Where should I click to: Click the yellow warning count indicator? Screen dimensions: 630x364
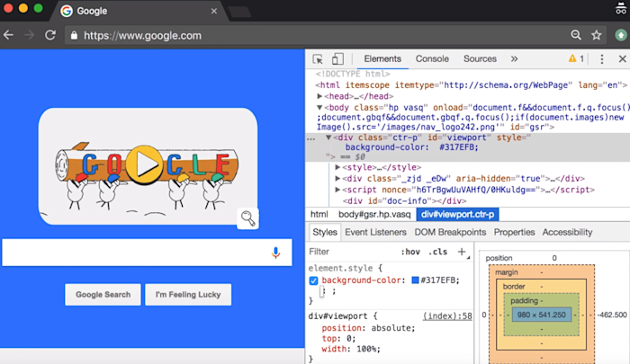tap(576, 59)
